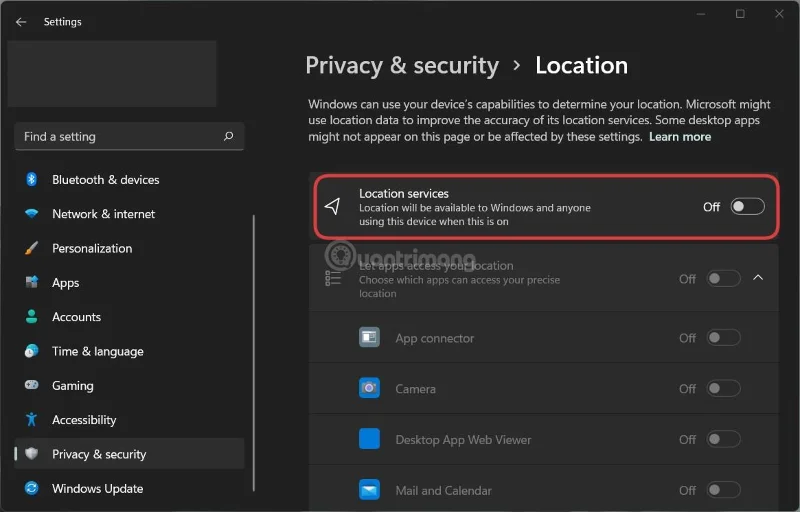The height and width of the screenshot is (512, 800).
Task: Click the Mail and Calendar label
Action: (443, 491)
